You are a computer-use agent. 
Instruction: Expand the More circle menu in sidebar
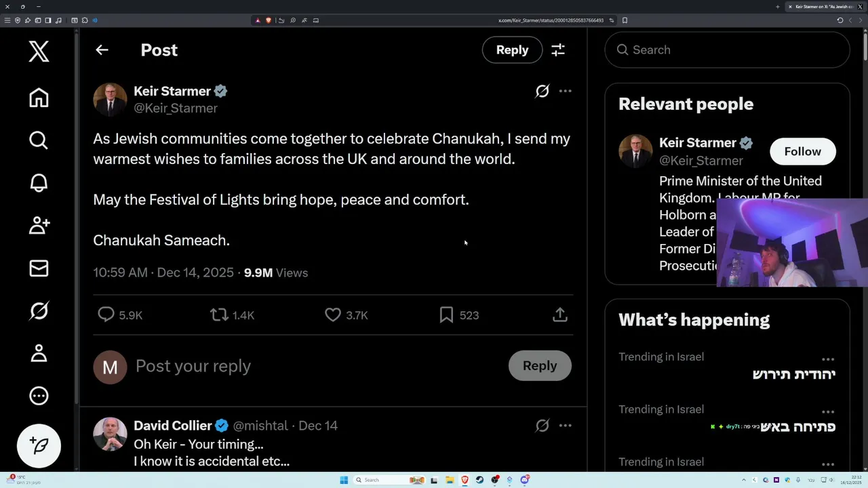39,396
